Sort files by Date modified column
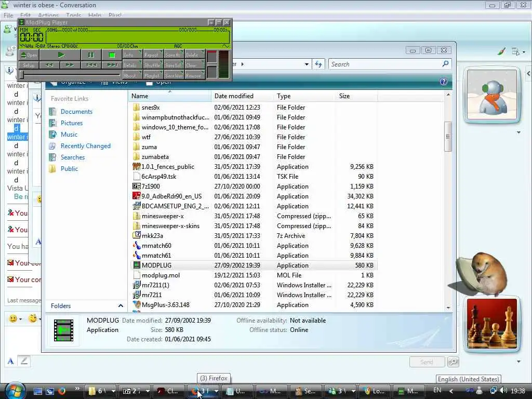532x399 pixels. pyautogui.click(x=242, y=96)
